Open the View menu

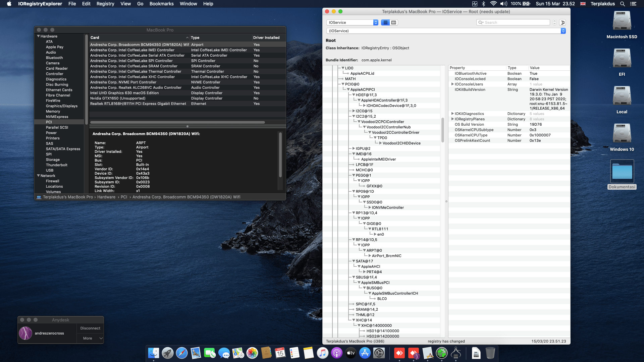pos(125,4)
